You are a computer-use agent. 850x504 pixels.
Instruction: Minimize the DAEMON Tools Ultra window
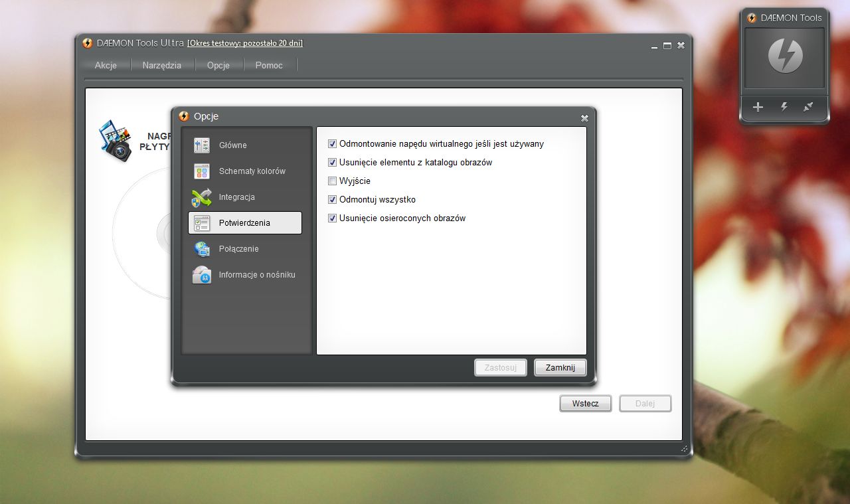655,46
